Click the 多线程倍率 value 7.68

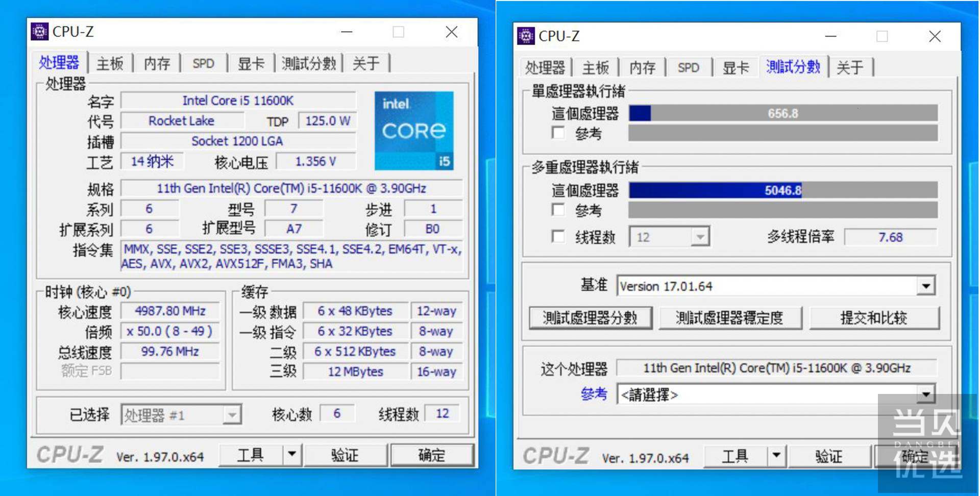point(891,237)
